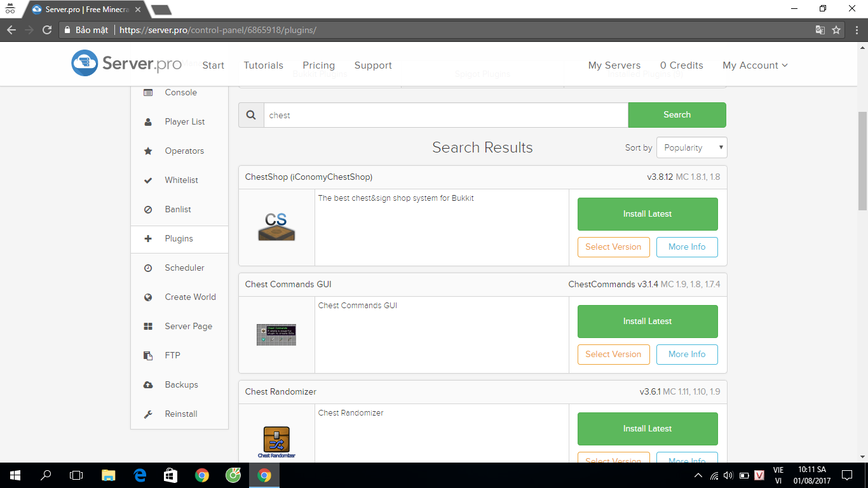Open Server Page from the sidebar
Screen dimensions: 868x488
point(179,327)
